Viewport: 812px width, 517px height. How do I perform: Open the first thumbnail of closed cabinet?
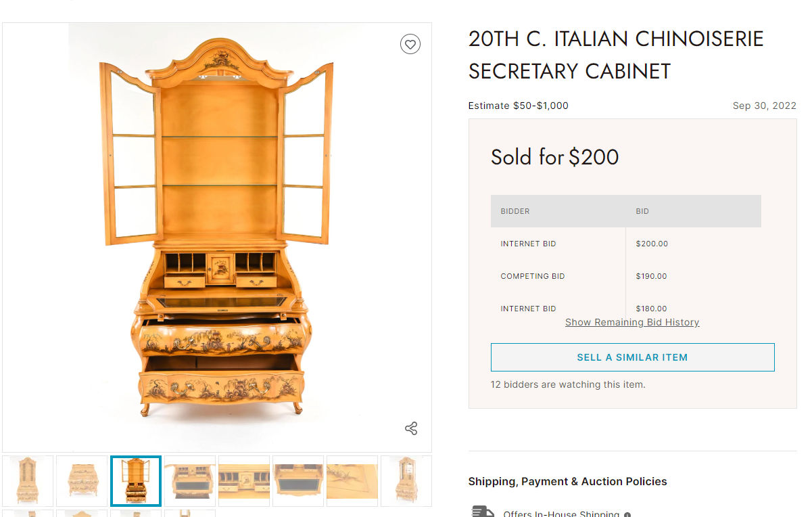[28, 480]
